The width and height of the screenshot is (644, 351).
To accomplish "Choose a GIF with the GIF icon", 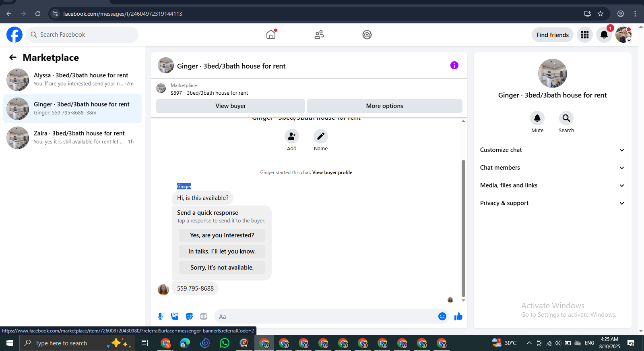I will 204,316.
